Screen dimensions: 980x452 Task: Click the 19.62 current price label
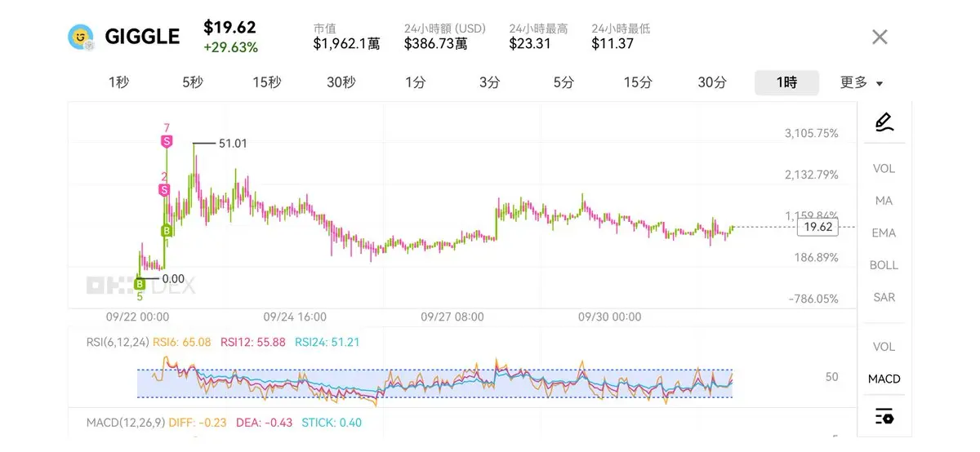click(818, 227)
